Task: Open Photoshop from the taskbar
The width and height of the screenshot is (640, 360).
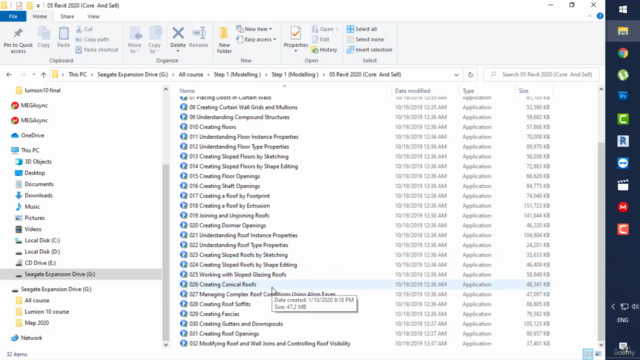Action: pos(623,96)
